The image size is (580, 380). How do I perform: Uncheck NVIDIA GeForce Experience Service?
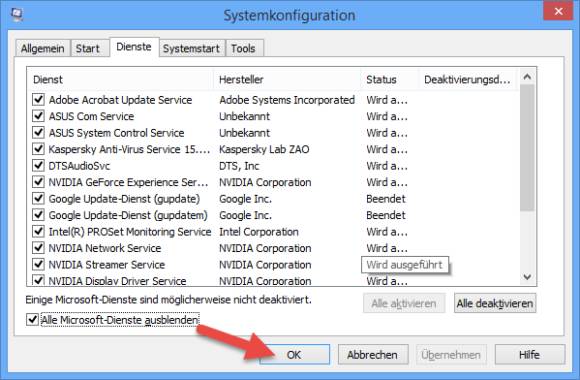(38, 182)
